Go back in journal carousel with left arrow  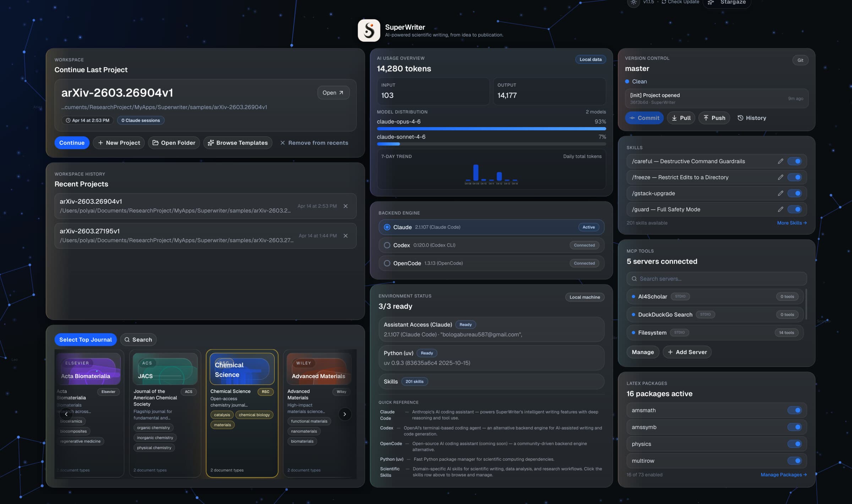(x=66, y=414)
